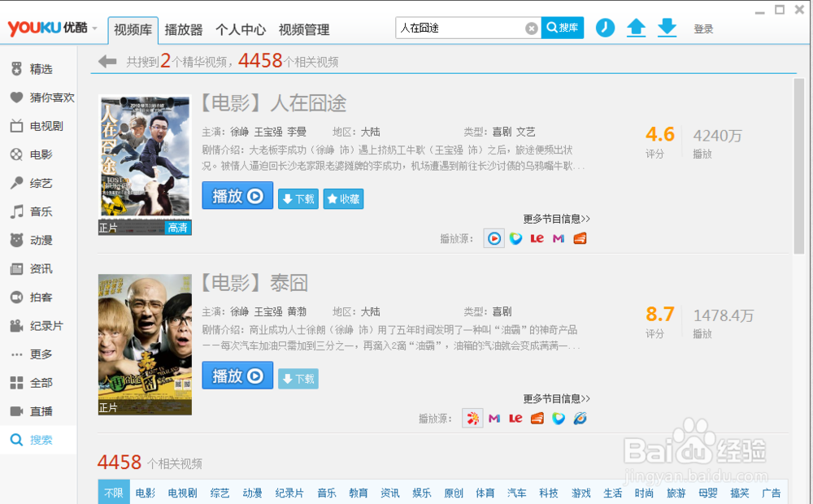Choose M source icon for 人在囧途
Viewport: 813px width, 504px height.
coord(559,238)
